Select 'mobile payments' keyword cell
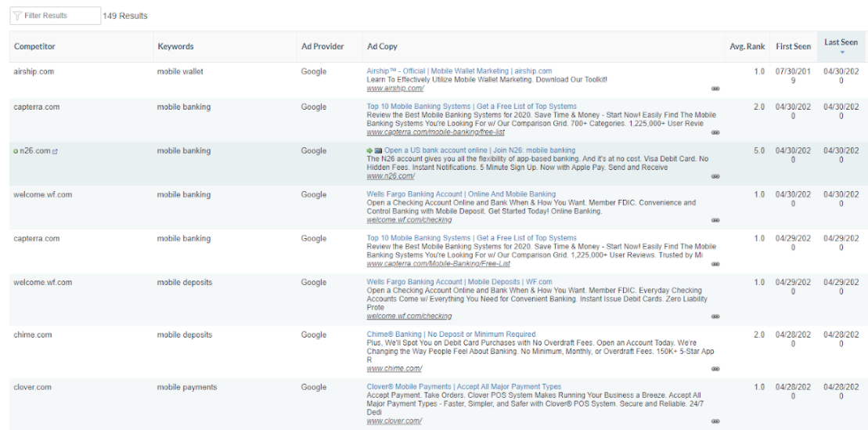 186,387
